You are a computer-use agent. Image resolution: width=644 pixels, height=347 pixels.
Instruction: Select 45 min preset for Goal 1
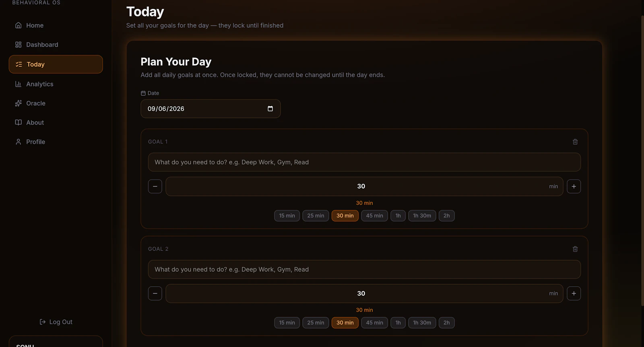click(375, 216)
